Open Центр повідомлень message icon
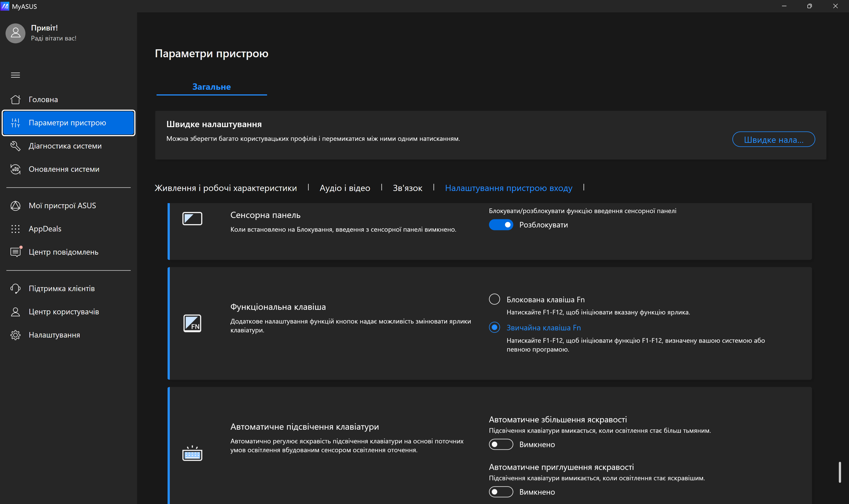The width and height of the screenshot is (849, 504). (x=15, y=252)
